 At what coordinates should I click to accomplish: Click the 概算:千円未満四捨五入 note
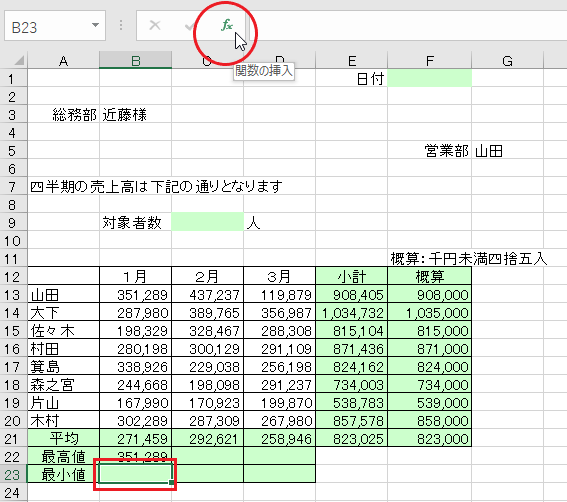coord(469,258)
